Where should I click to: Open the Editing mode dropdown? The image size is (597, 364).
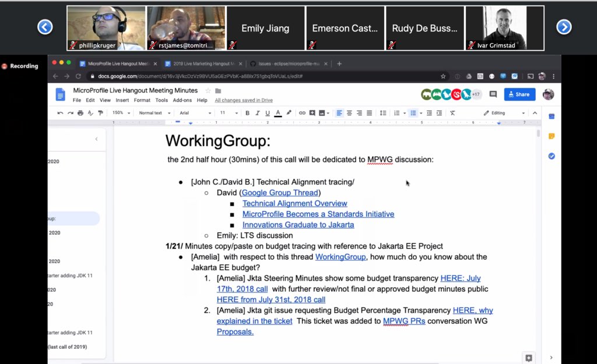pos(504,113)
